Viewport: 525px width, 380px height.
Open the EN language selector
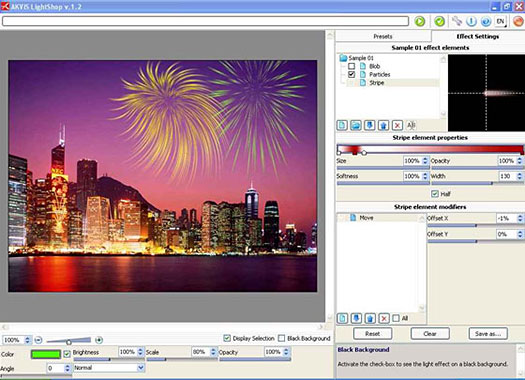coord(501,21)
